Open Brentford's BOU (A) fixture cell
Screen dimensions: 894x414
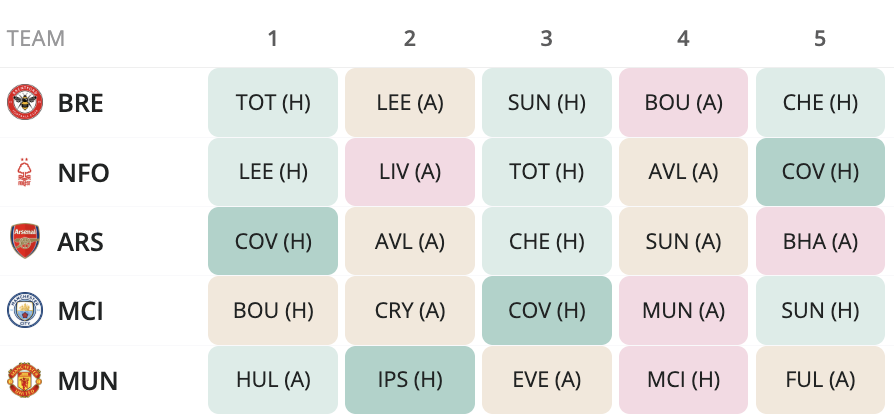pos(684,103)
